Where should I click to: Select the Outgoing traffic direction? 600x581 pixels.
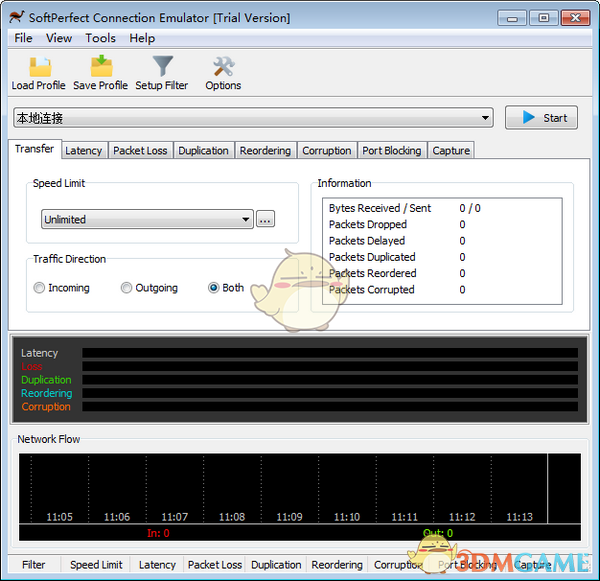pyautogui.click(x=149, y=288)
